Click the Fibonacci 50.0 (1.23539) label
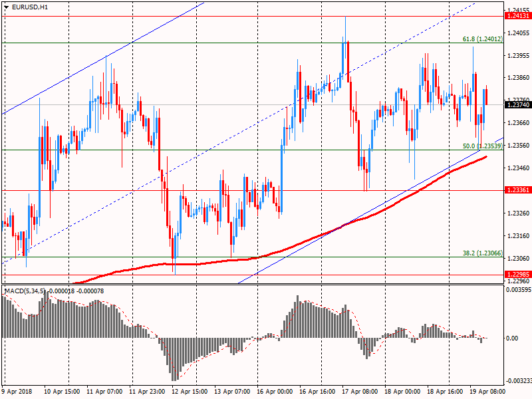The image size is (532, 399). [483, 146]
